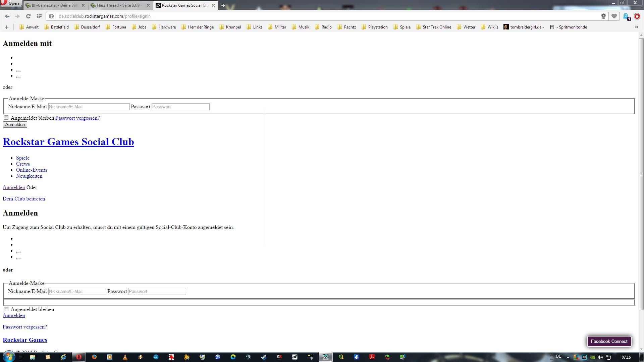644x362 pixels.
Task: Click the browser back arrow
Action: 7,16
